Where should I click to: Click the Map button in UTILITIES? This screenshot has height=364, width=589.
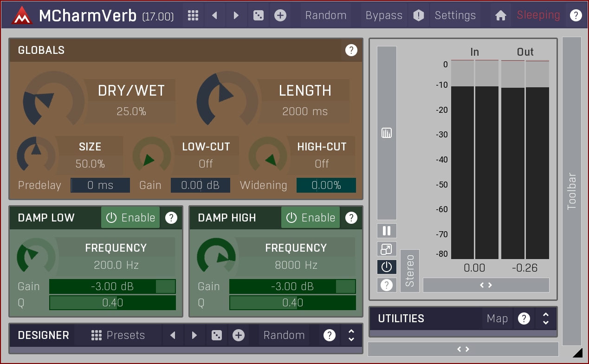[x=497, y=318]
